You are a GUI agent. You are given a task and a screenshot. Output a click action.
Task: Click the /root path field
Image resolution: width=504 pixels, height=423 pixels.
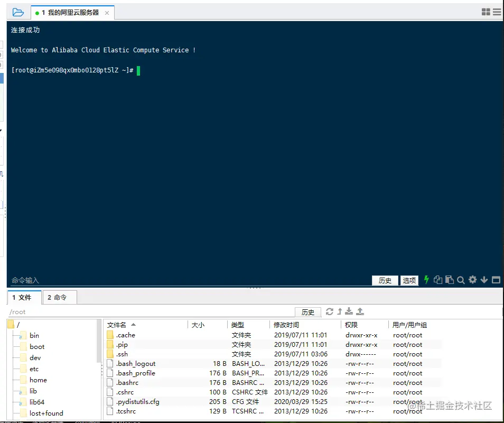(151, 312)
